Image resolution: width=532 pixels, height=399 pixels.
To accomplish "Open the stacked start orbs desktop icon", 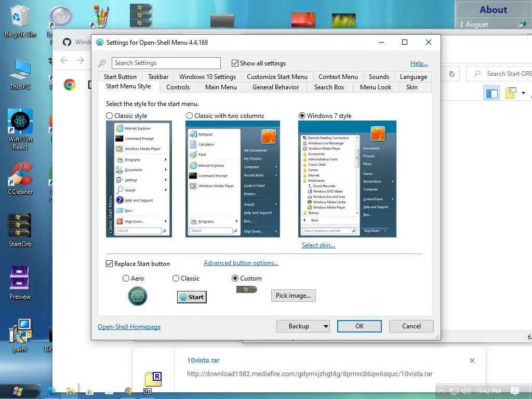I will tap(141, 15).
